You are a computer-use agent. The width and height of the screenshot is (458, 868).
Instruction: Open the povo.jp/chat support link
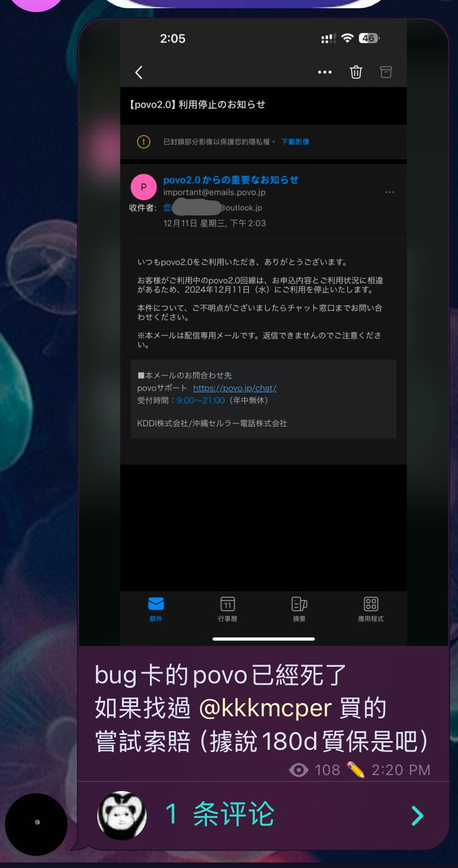pyautogui.click(x=234, y=388)
